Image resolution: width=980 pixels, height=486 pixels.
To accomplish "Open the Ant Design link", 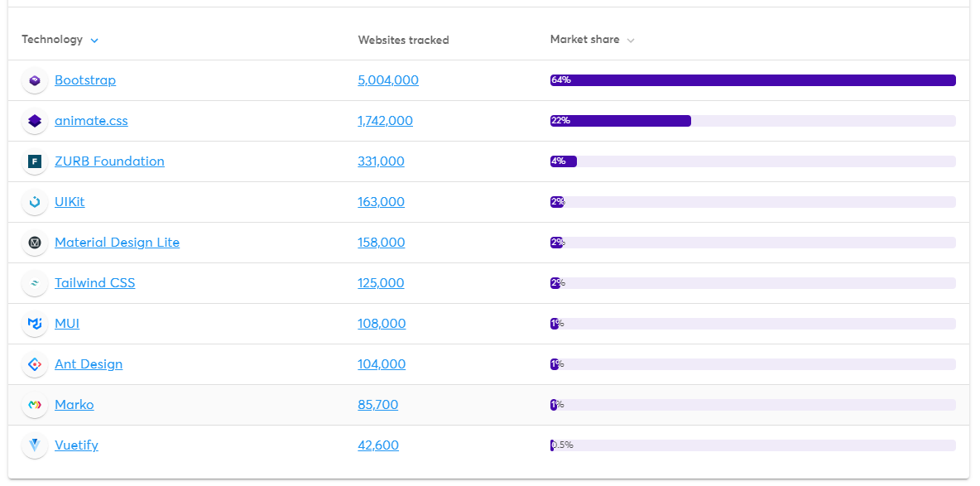I will [x=89, y=364].
